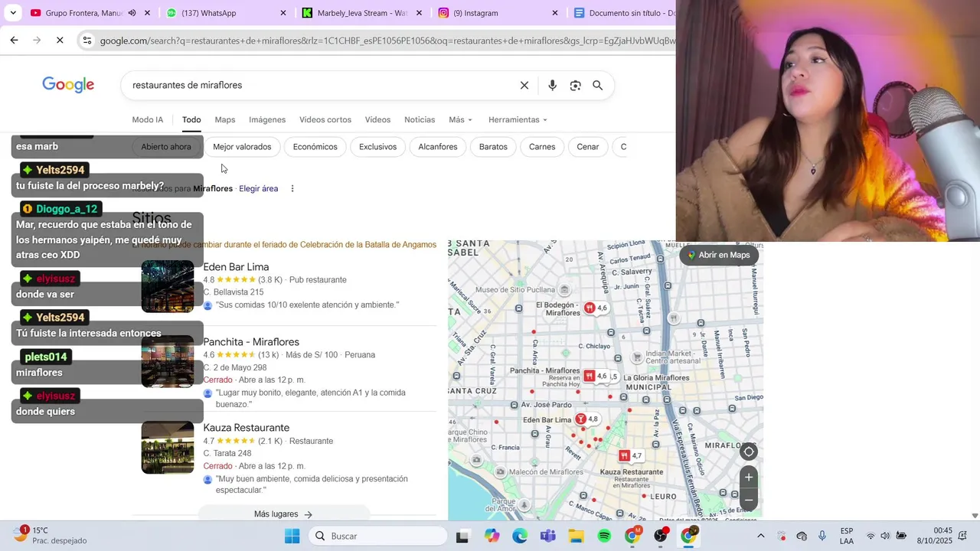Toggle the Alcanfores filter chip

tap(438, 147)
